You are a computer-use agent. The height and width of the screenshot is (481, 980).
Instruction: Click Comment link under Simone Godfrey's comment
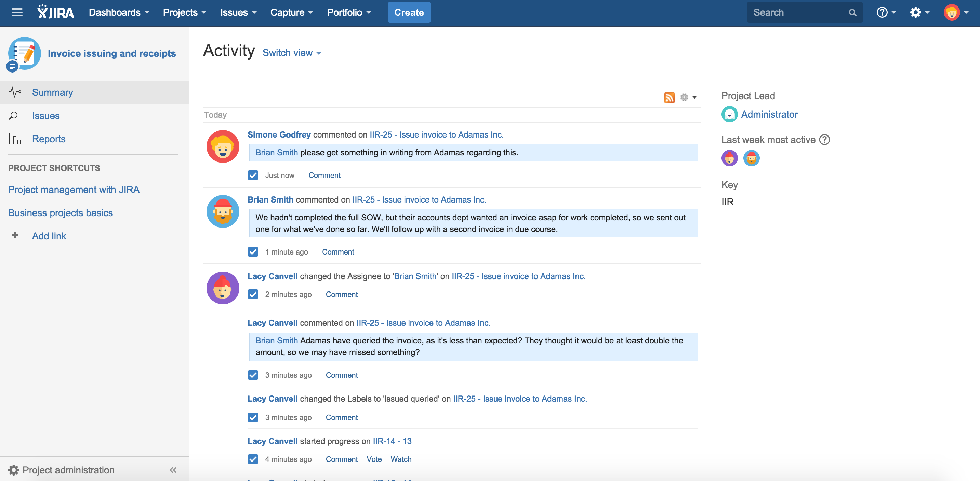(325, 175)
